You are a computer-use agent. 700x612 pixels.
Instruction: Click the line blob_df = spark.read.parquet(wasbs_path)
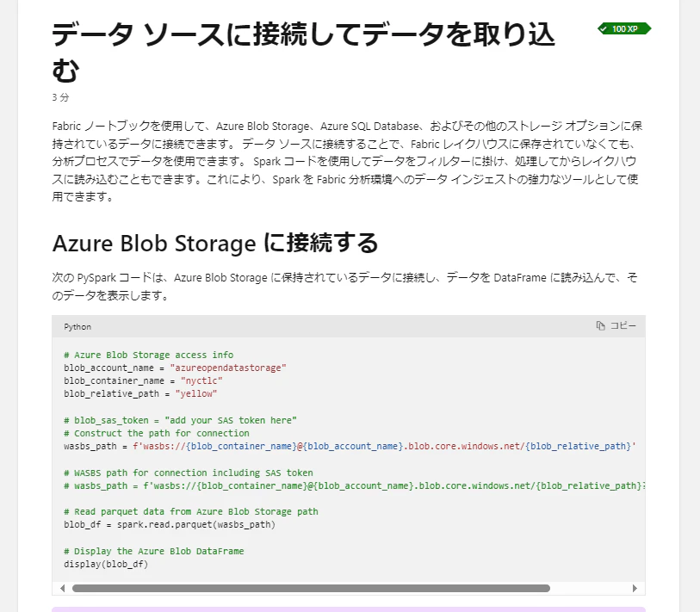[170, 524]
